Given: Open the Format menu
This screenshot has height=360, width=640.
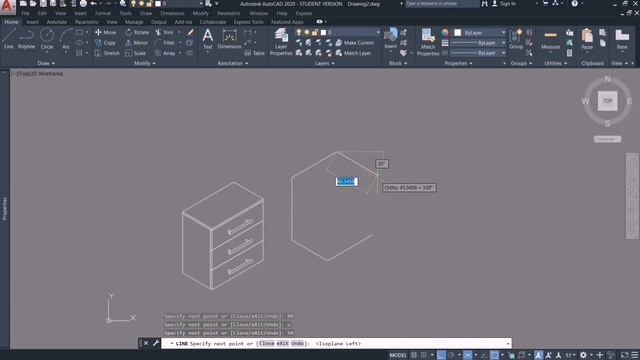Looking at the screenshot, I should (x=103, y=13).
